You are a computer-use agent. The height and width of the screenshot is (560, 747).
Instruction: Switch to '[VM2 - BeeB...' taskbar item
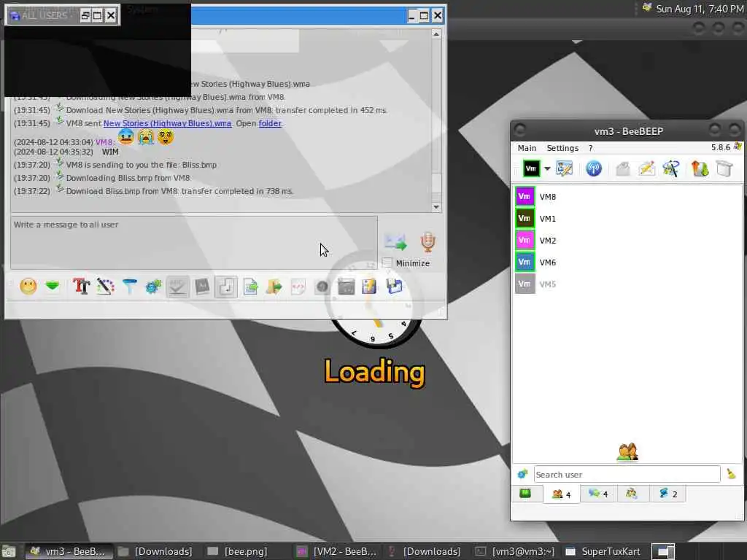click(336, 551)
